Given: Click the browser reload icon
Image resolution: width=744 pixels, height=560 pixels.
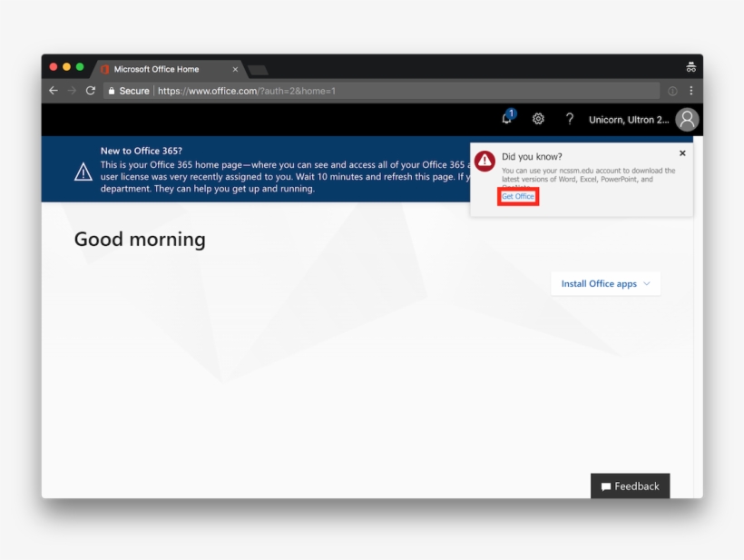Looking at the screenshot, I should (91, 91).
